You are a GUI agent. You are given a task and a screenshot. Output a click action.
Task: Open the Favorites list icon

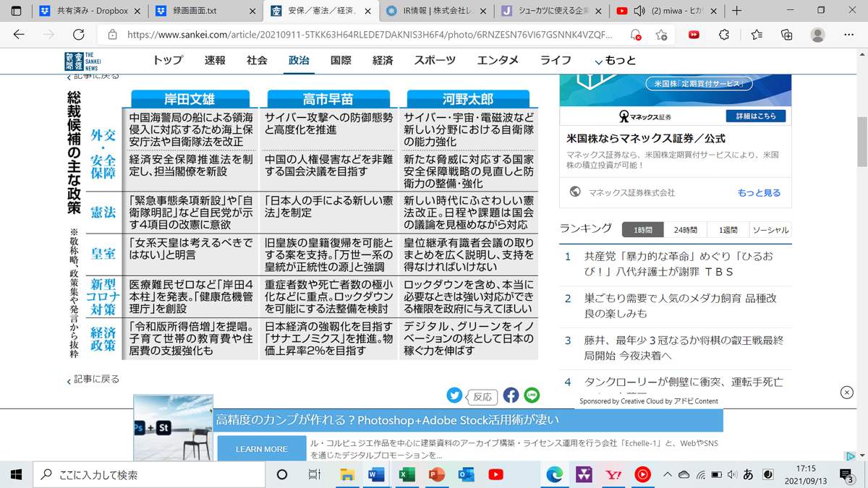(x=755, y=34)
